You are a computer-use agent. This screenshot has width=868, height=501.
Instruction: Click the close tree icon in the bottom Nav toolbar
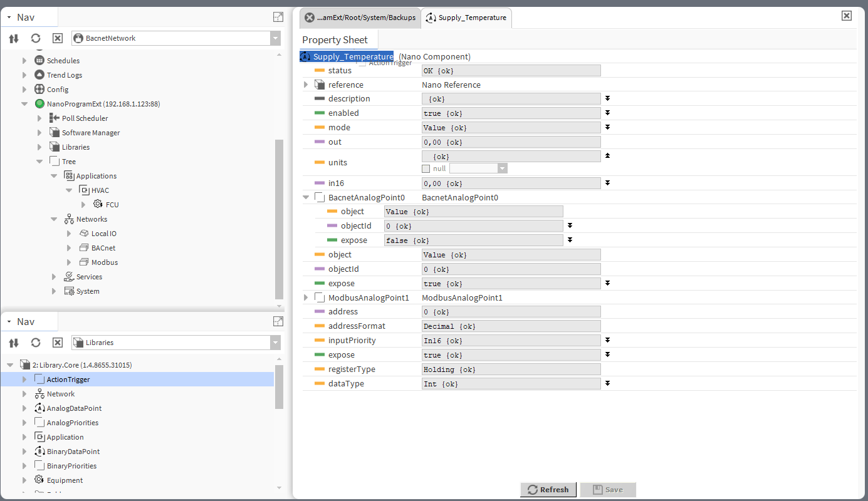(x=57, y=343)
